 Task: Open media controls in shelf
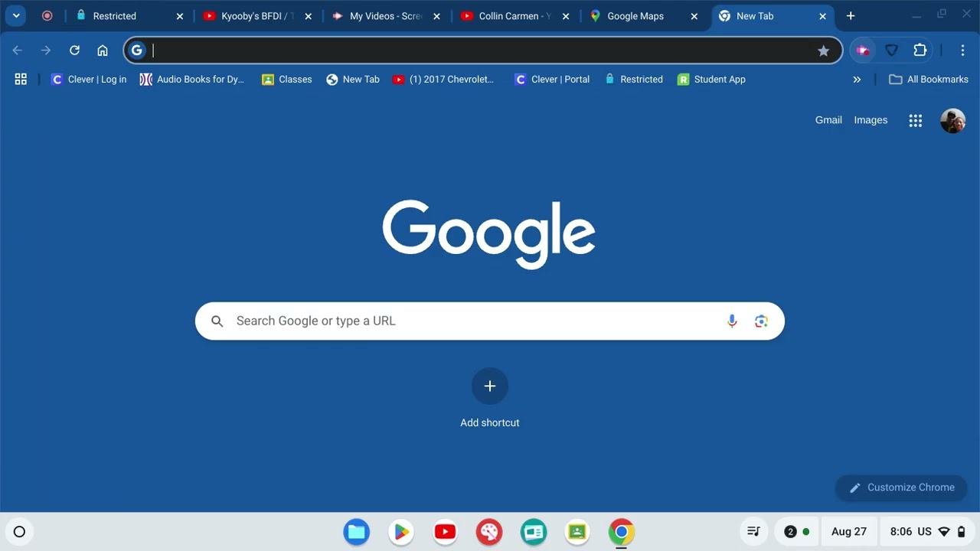pos(753,532)
